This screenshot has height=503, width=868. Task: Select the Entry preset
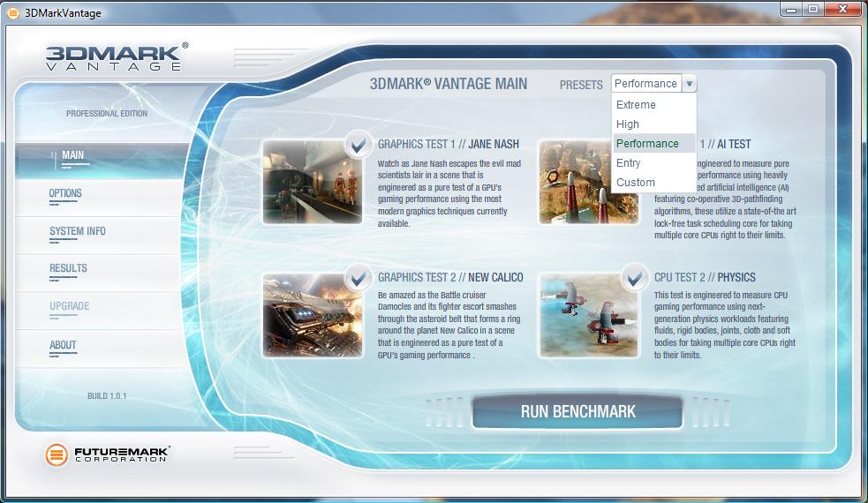(653, 162)
